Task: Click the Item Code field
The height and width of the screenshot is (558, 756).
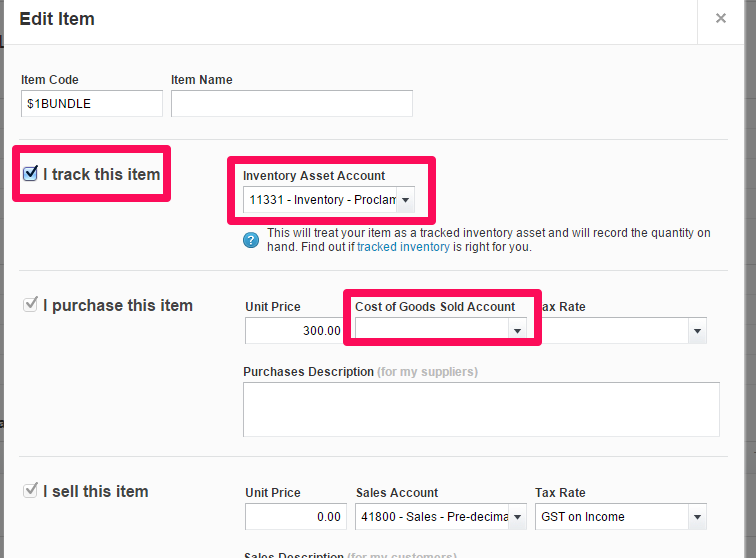Action: coord(91,103)
